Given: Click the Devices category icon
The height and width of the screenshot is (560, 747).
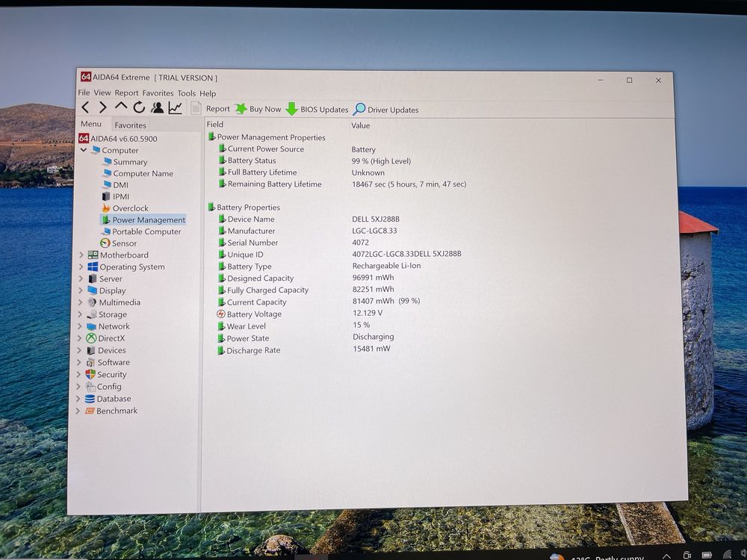Looking at the screenshot, I should click(x=90, y=350).
